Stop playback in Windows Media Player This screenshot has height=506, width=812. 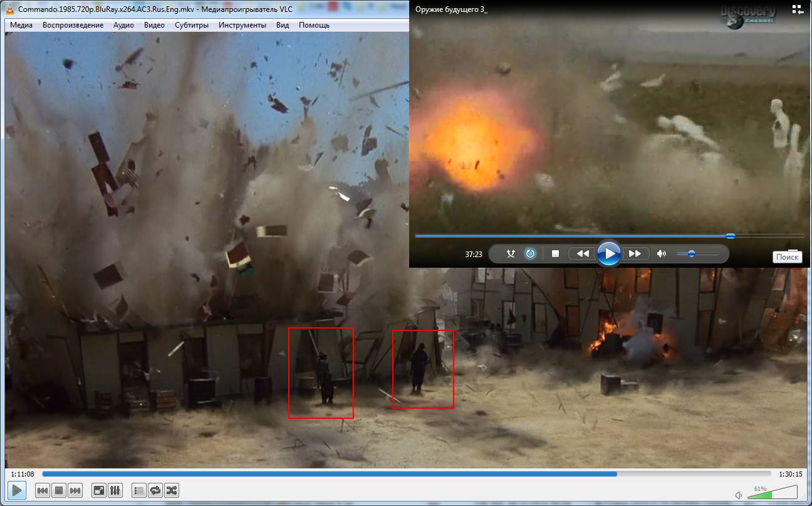[555, 254]
